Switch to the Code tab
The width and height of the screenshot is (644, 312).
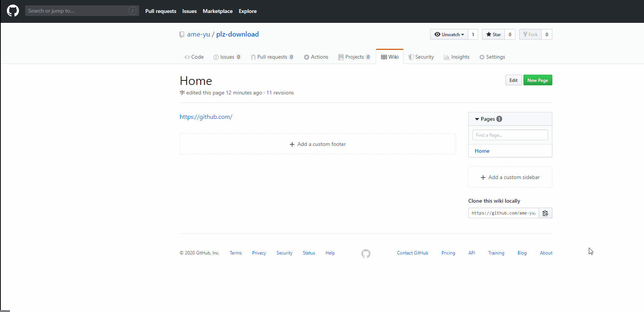[194, 57]
